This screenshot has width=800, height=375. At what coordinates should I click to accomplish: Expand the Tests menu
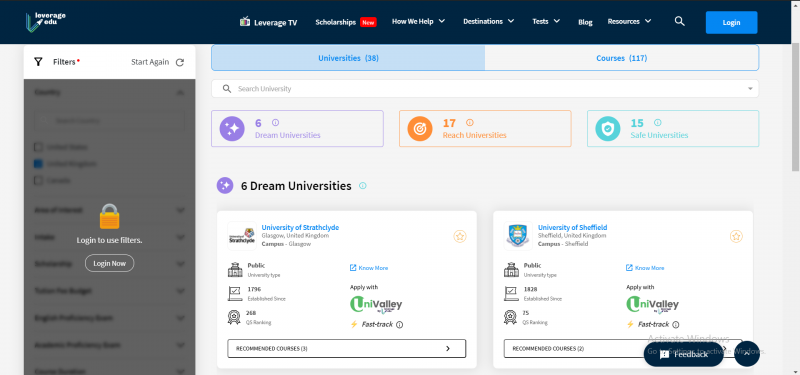point(546,21)
